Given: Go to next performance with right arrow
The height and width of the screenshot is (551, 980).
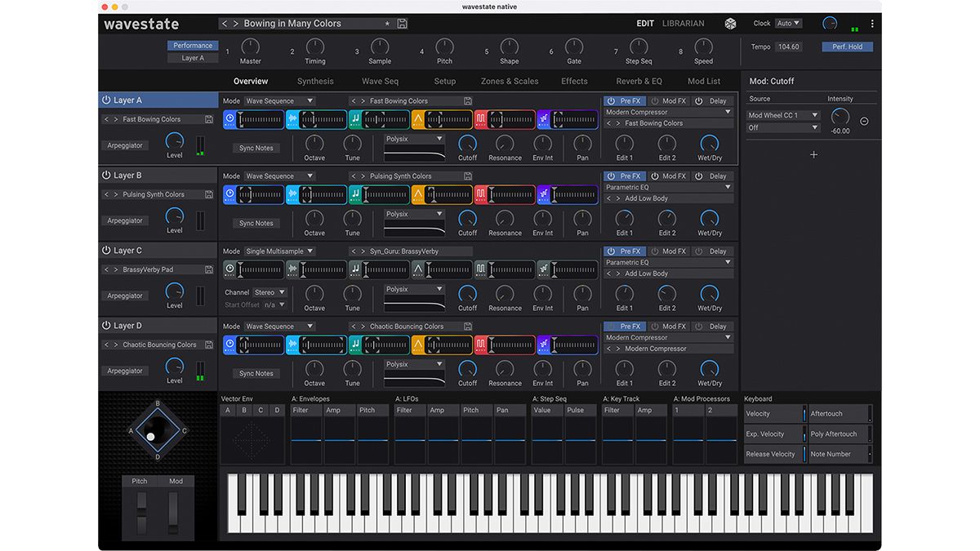Looking at the screenshot, I should point(236,24).
